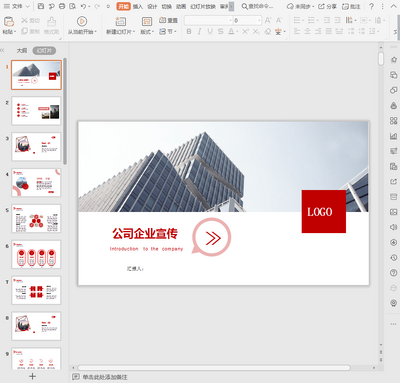Click the notes area 单击此处添加备注
The height and width of the screenshot is (383, 400).
coord(105,377)
